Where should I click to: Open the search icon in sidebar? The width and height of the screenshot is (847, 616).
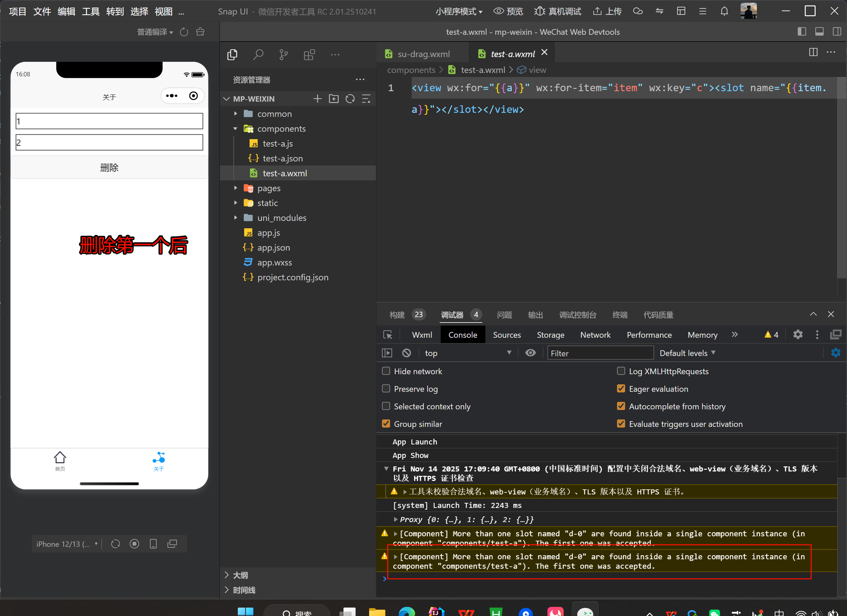click(258, 55)
